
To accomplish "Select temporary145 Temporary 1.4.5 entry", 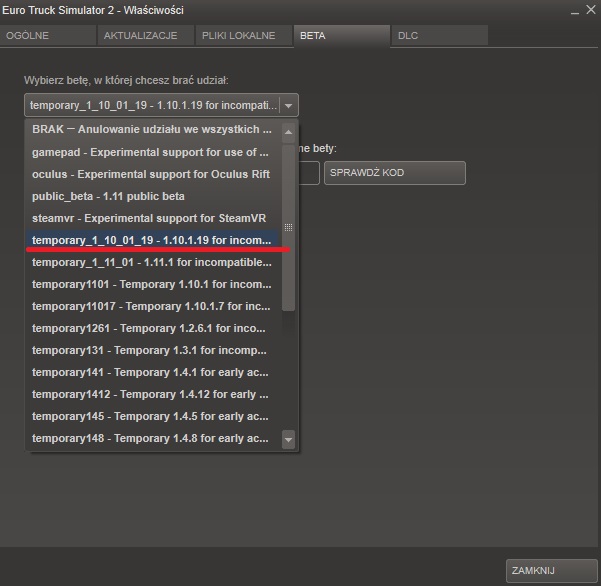I will pos(153,417).
